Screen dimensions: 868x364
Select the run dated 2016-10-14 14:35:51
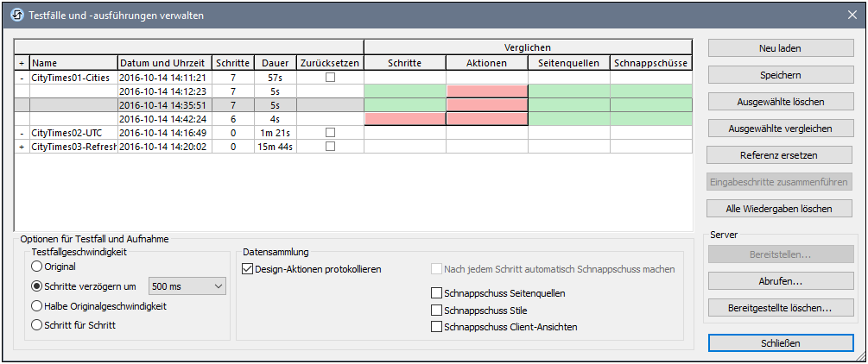pos(165,104)
